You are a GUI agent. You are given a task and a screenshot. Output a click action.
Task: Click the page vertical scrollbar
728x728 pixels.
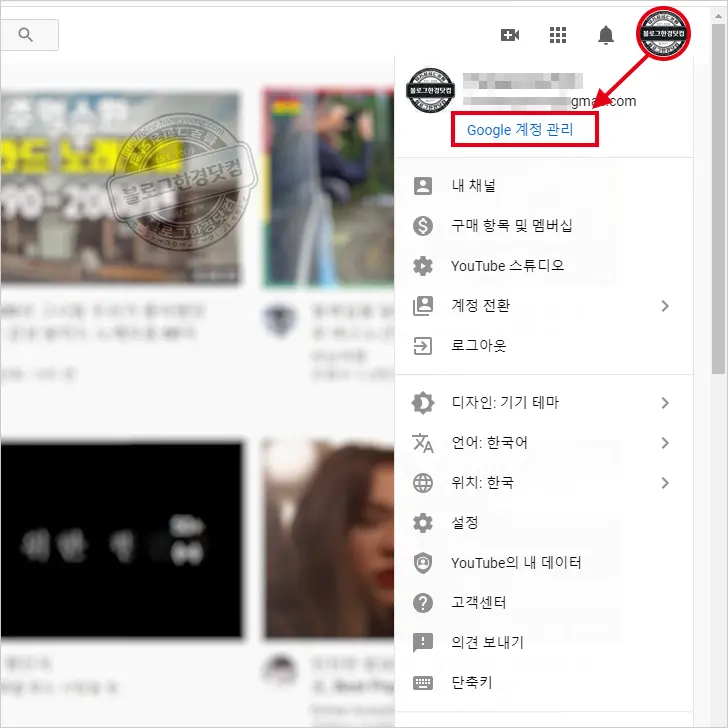[x=718, y=197]
